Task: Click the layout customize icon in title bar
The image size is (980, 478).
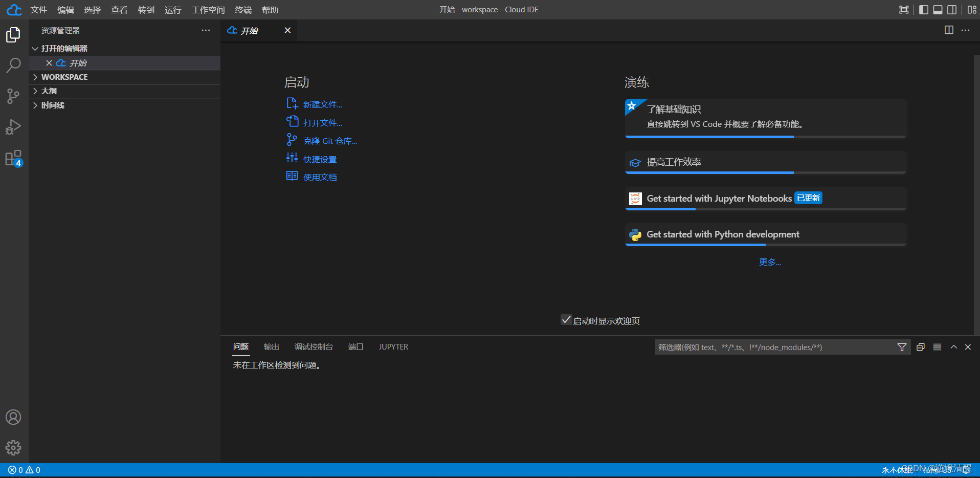Action: coord(904,10)
